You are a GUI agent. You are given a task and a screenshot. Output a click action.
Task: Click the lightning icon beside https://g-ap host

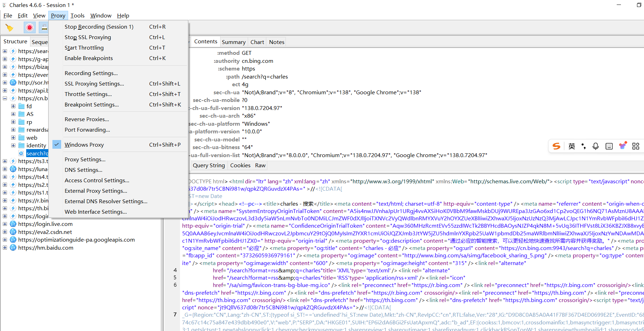[x=13, y=59]
